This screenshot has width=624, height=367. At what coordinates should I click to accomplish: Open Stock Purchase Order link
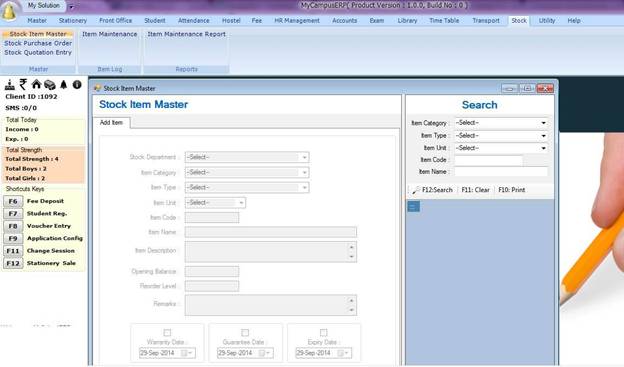[38, 43]
